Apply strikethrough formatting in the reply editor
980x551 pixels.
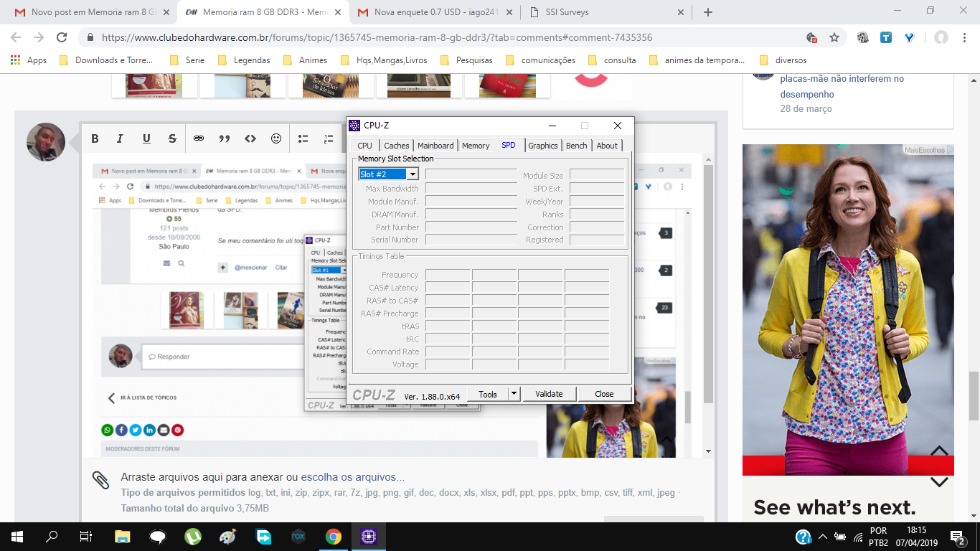pyautogui.click(x=172, y=139)
